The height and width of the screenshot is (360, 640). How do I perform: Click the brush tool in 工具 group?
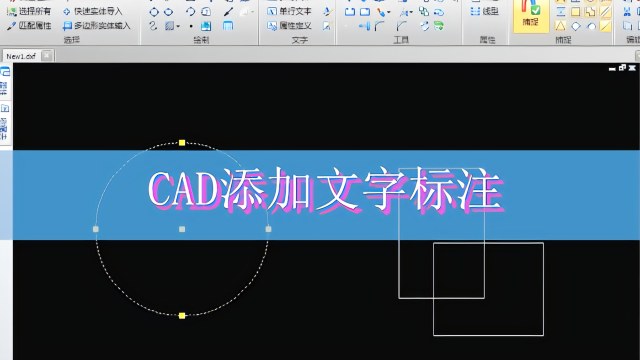click(x=381, y=12)
